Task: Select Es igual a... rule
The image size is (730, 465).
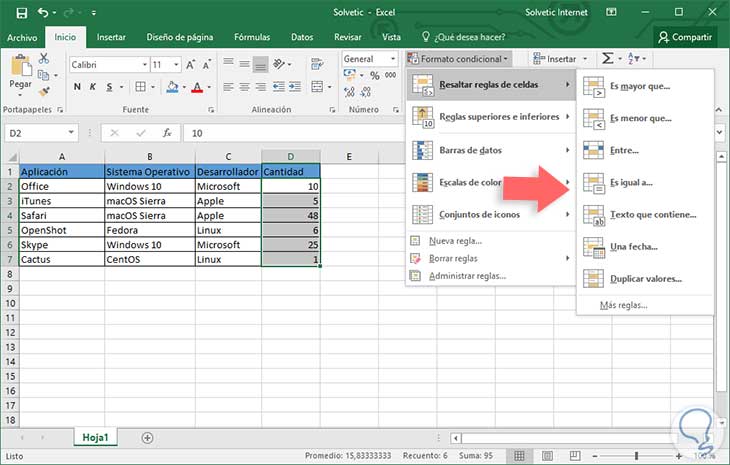Action: (645, 182)
